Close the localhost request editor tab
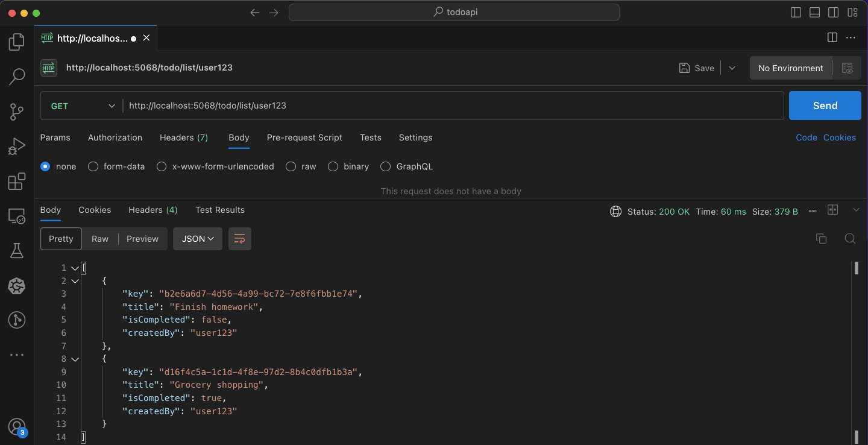This screenshot has height=445, width=868. 146,38
